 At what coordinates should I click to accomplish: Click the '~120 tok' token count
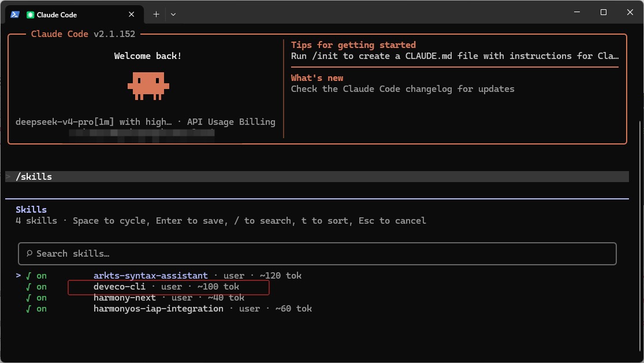point(281,276)
